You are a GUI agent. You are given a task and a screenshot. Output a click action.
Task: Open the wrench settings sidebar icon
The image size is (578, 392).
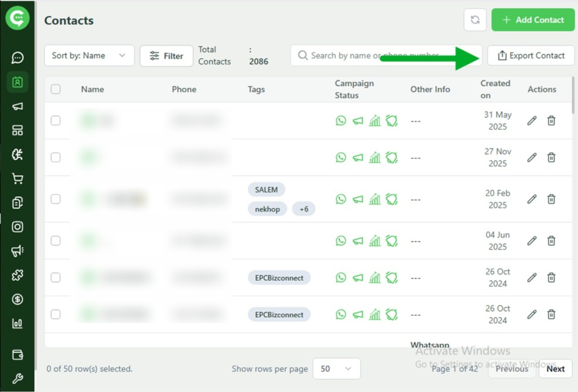pyautogui.click(x=17, y=379)
